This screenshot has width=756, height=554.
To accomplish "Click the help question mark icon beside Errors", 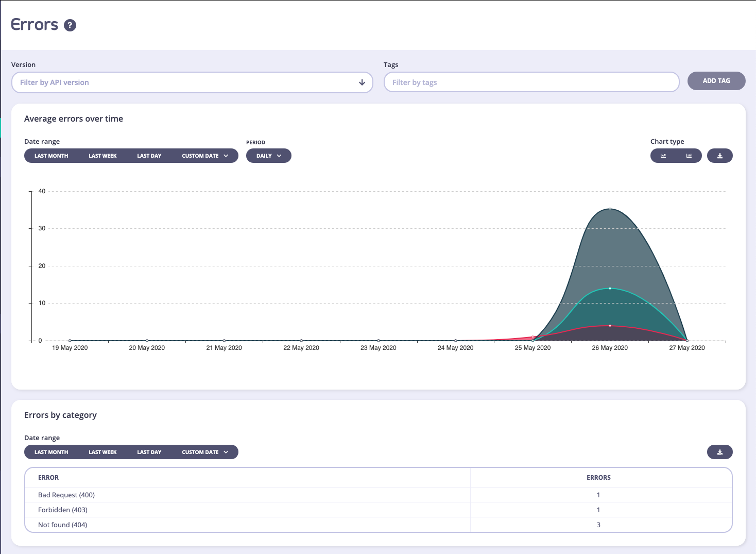I will click(x=70, y=25).
